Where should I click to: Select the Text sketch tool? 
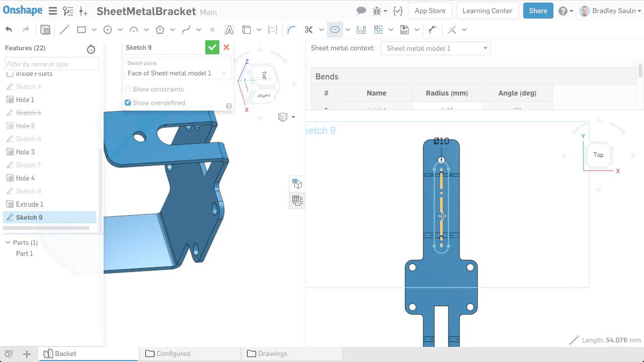(x=229, y=30)
